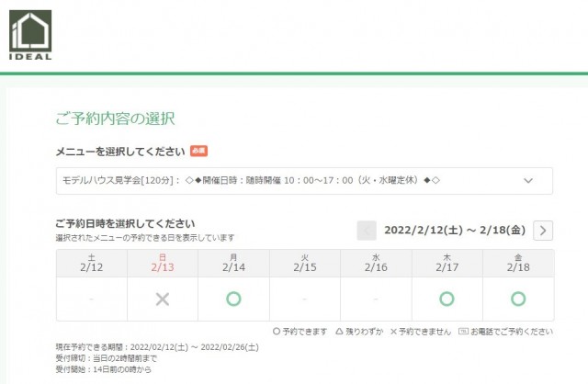Open the モデルハウス見学会 menu dropdown
The height and width of the screenshot is (384, 588).
[303, 181]
